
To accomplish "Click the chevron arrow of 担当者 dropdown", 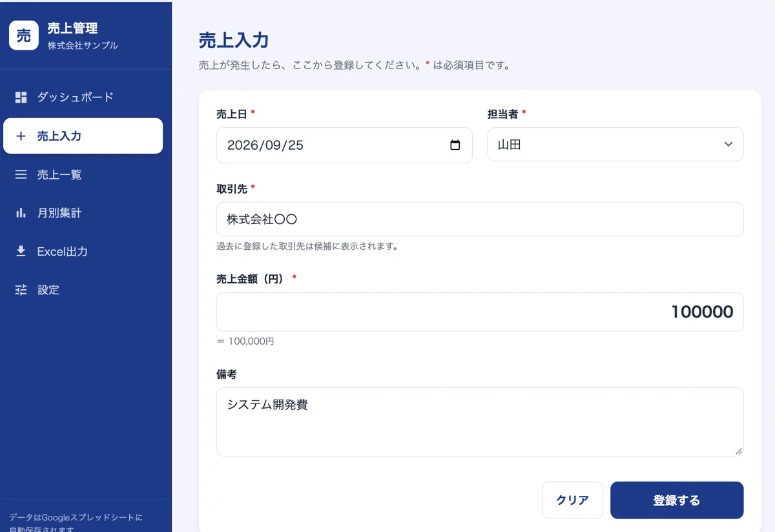I will point(728,144).
